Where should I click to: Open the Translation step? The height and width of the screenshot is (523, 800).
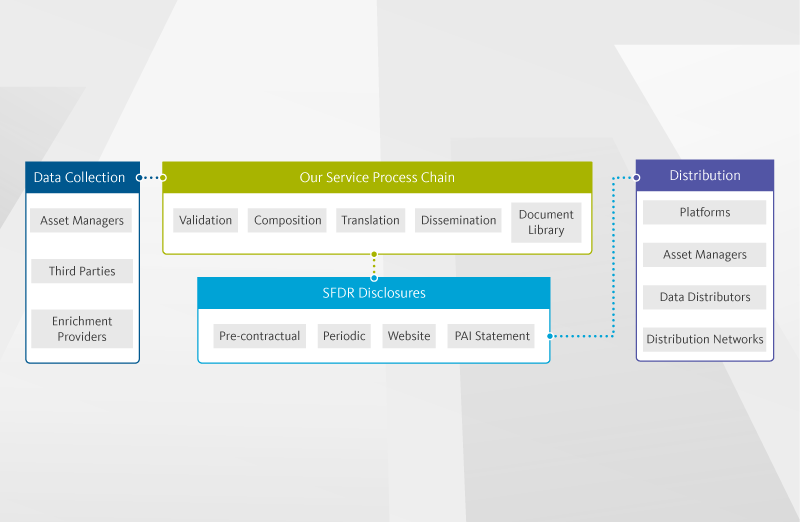[370, 220]
